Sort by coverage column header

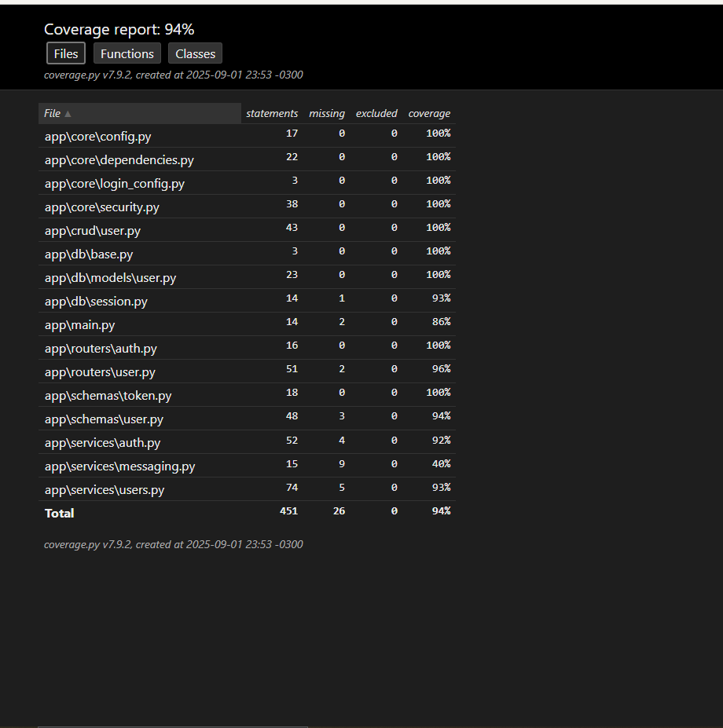click(429, 114)
